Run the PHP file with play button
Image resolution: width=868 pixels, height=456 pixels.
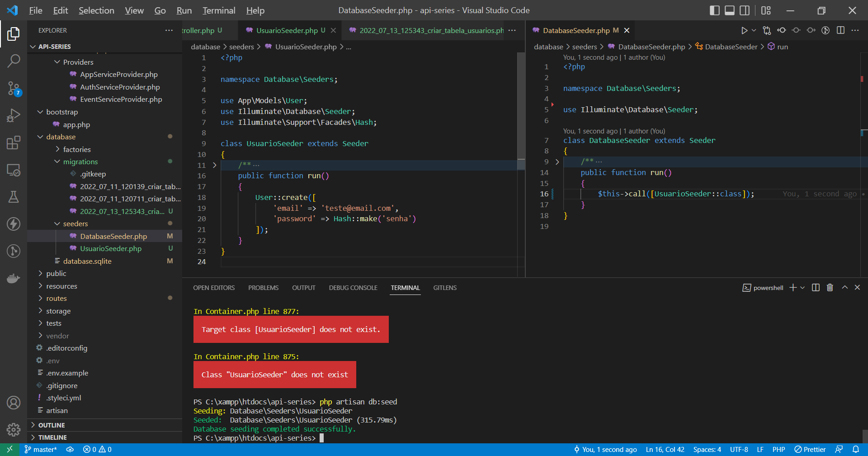click(x=744, y=30)
